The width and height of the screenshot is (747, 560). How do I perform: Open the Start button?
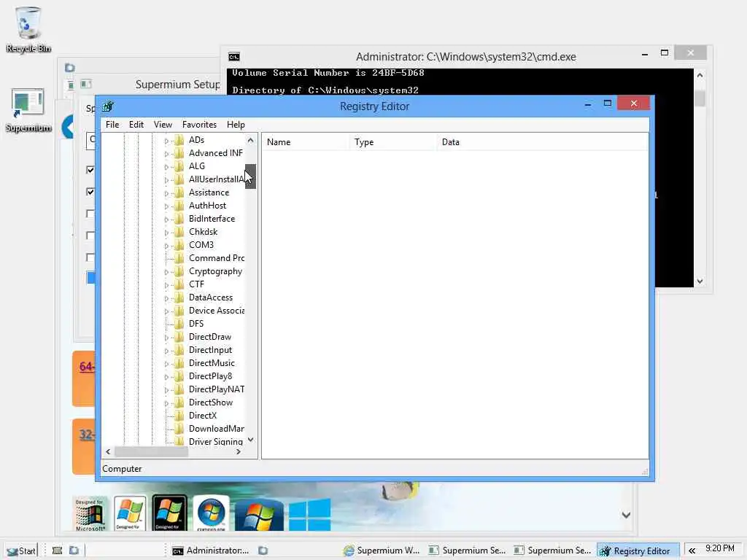(21, 551)
